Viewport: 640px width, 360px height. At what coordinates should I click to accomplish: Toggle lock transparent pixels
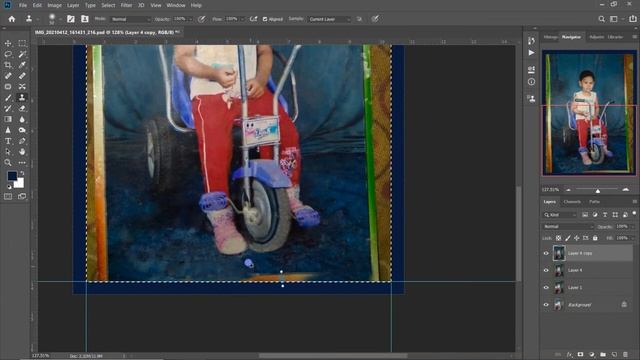(558, 238)
